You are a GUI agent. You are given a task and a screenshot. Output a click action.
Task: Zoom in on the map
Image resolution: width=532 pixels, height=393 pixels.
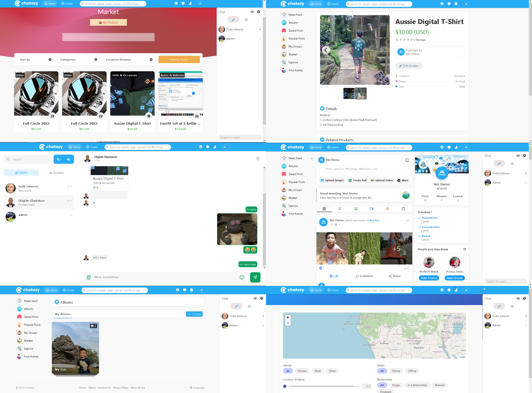point(288,317)
